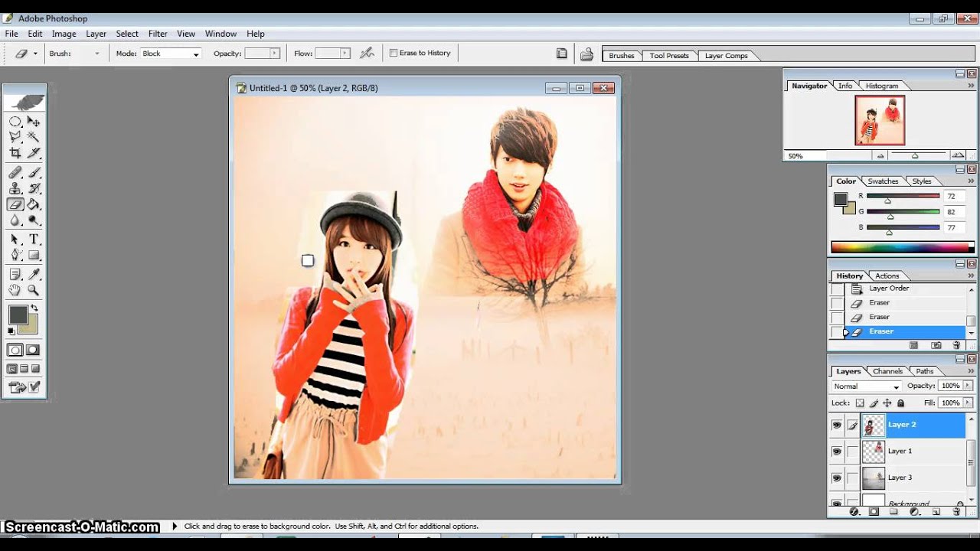Select the Crop tool
Viewport: 980px width, 551px height.
[15, 152]
